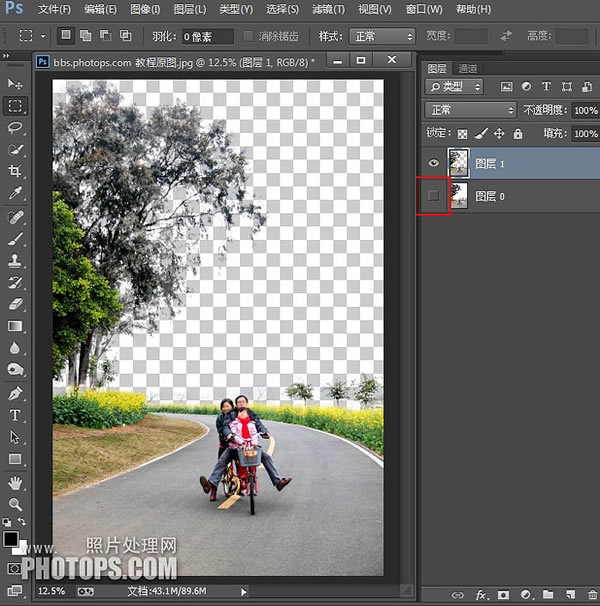Click the new group folder button
This screenshot has width=600, height=606.
pyautogui.click(x=548, y=594)
